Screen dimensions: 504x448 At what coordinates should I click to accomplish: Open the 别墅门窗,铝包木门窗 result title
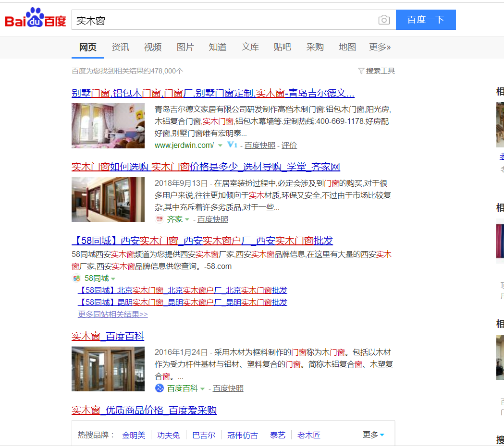click(213, 93)
